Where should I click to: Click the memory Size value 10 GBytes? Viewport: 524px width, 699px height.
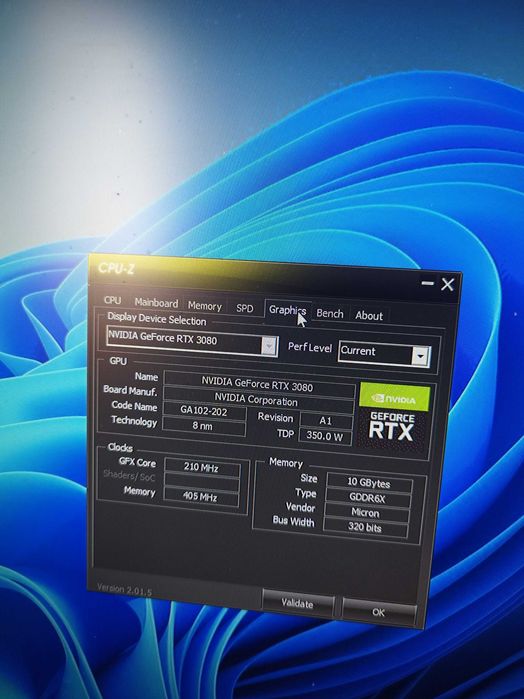(369, 483)
